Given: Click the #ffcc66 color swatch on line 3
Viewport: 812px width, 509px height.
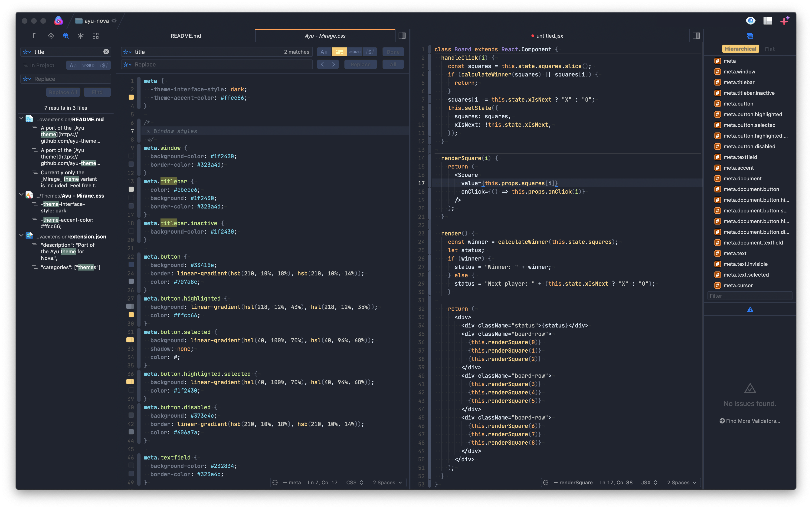Looking at the screenshot, I should click(131, 97).
